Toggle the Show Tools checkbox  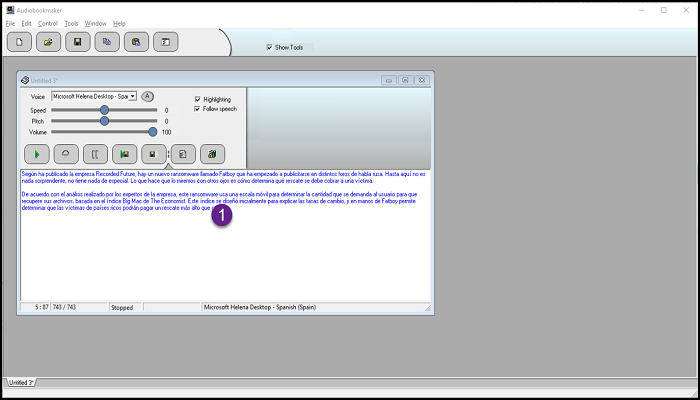click(269, 47)
